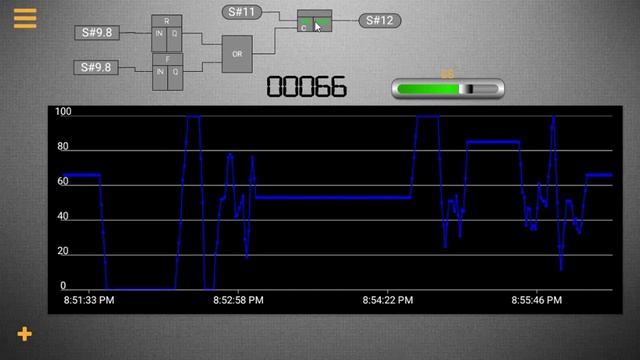The width and height of the screenshot is (640, 360).
Task: Select the R edge-detect block
Action: pos(167,33)
